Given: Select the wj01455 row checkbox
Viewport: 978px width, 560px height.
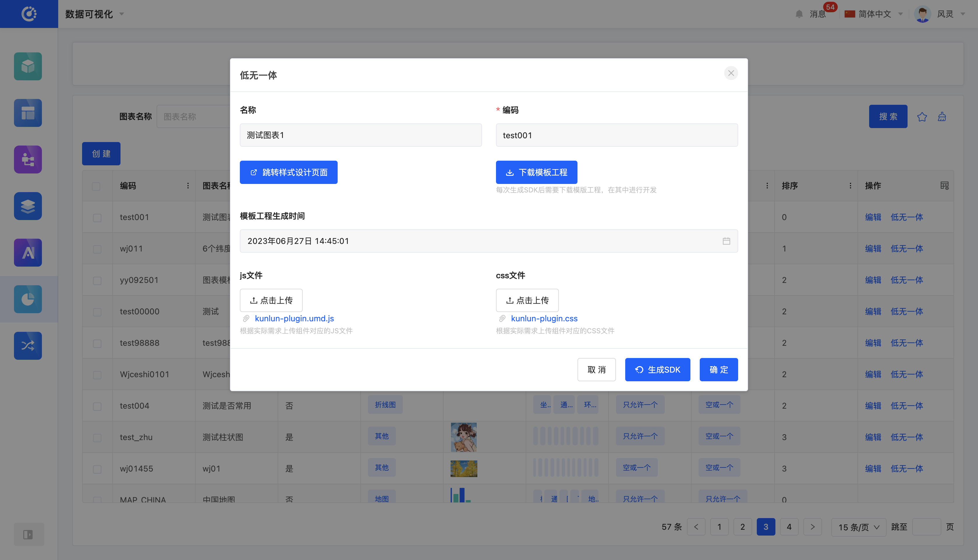Looking at the screenshot, I should [x=97, y=469].
